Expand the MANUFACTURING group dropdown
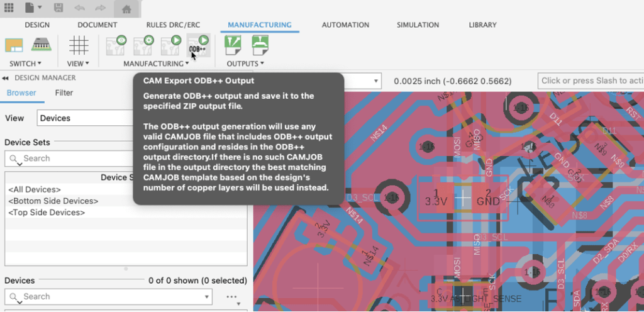 [187, 64]
